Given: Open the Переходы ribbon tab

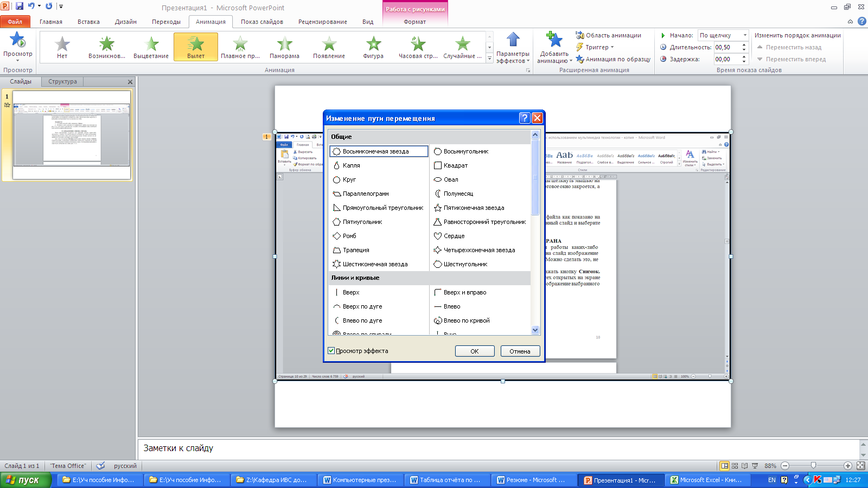Looking at the screenshot, I should (166, 22).
